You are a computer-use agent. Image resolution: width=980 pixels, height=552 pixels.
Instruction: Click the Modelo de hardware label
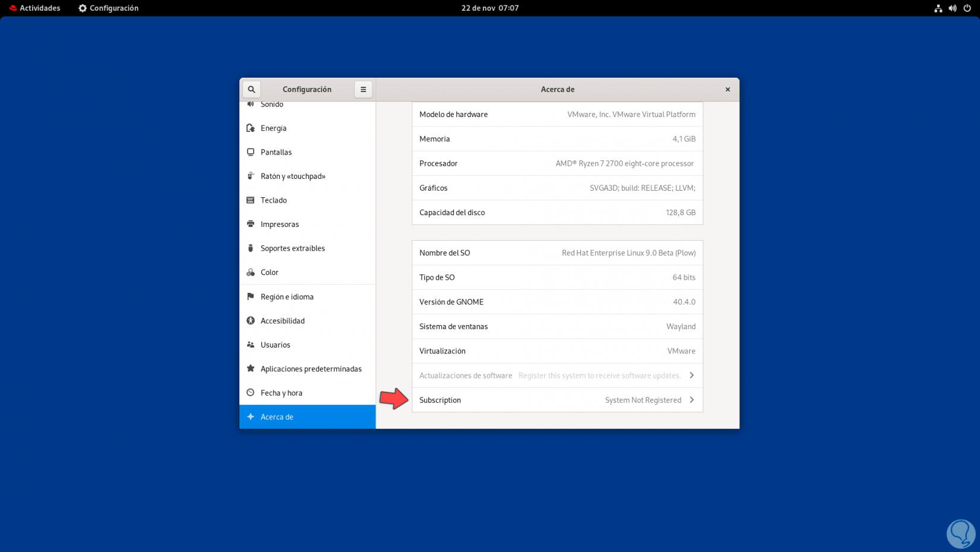pyautogui.click(x=454, y=115)
